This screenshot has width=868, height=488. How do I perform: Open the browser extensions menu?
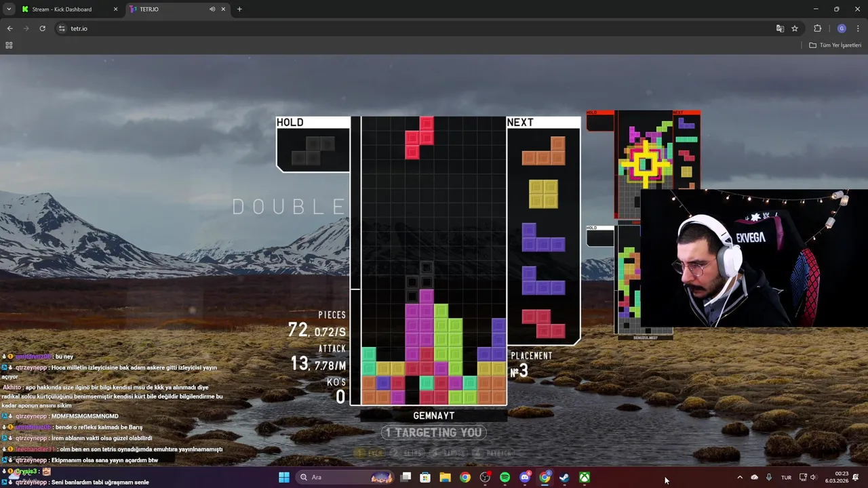tap(817, 28)
